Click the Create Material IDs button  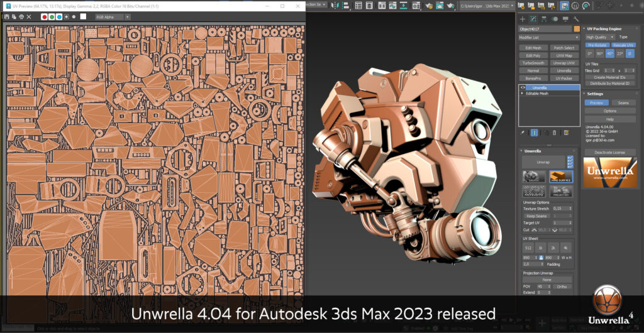(610, 77)
